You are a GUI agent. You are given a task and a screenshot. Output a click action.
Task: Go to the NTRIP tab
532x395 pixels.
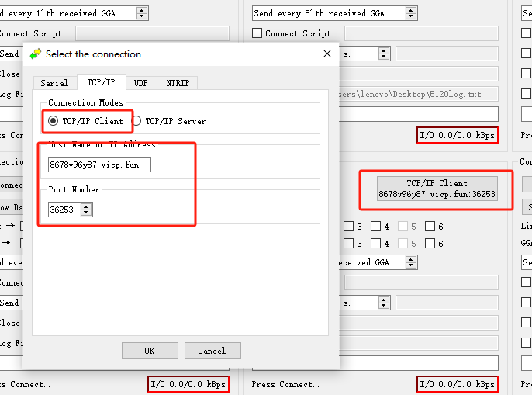(178, 83)
